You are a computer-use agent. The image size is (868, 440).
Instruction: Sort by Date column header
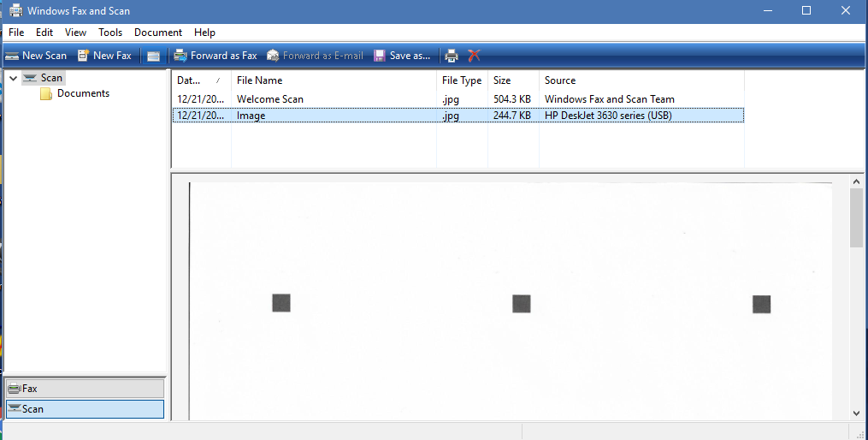tap(201, 80)
